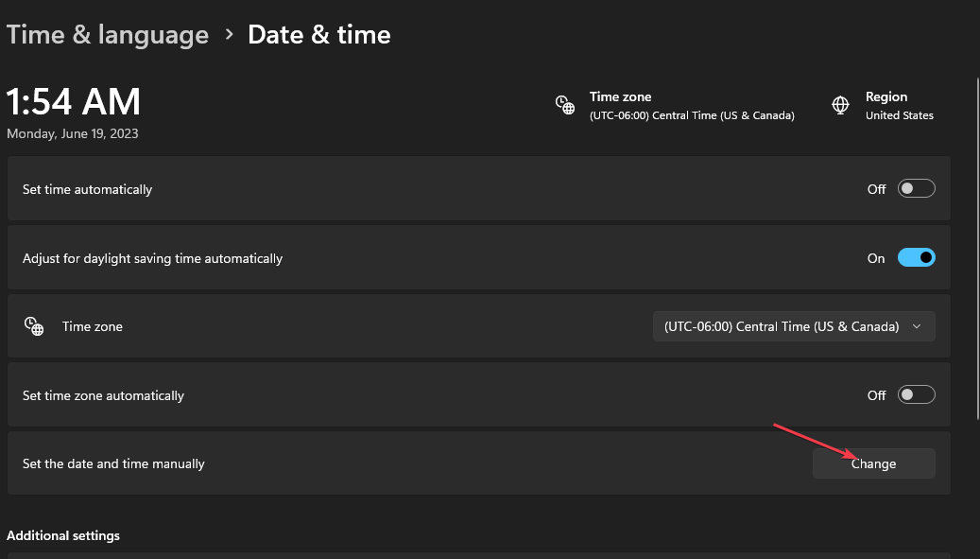Click the header Time zone value text
The image size is (980, 559).
click(x=692, y=115)
